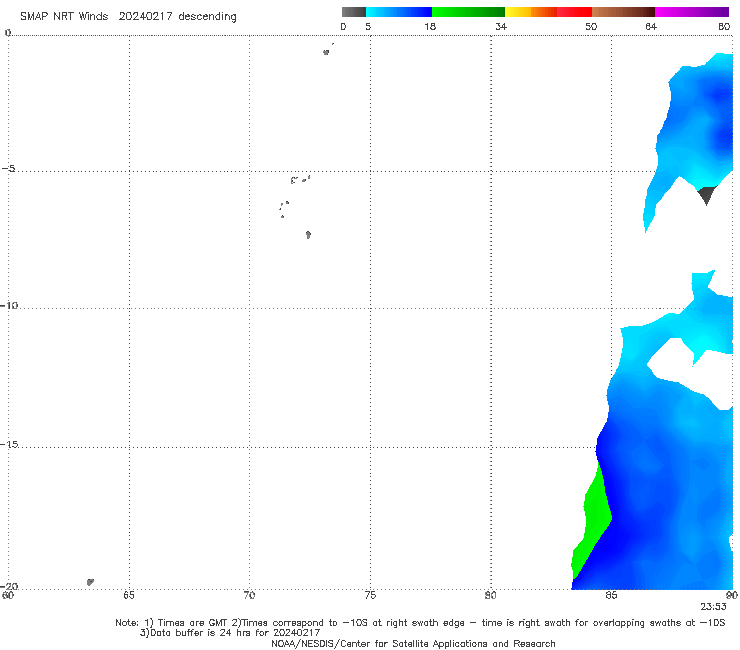Click the note line starting 'Note: 1) Times are GMT'
Viewport: 740px width, 650px height.
(x=420, y=623)
